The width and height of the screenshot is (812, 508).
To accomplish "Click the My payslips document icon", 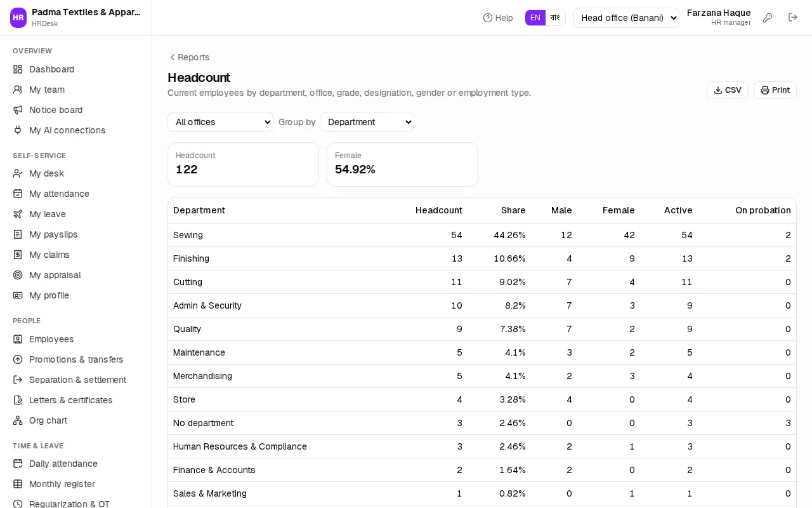I will click(18, 234).
